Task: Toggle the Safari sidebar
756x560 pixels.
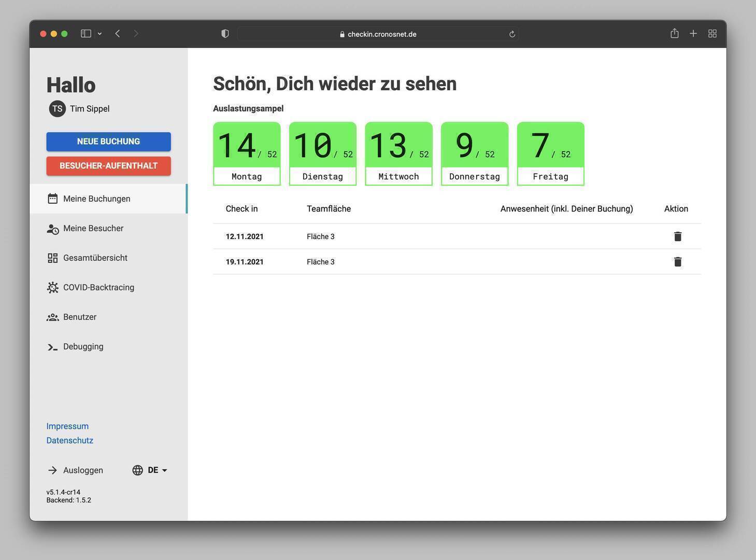Action: tap(86, 34)
